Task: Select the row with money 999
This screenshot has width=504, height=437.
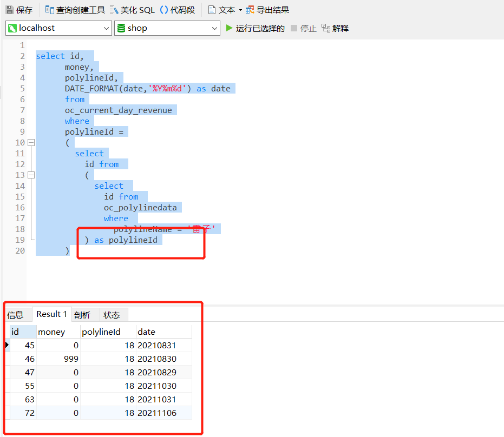Action: [70, 359]
